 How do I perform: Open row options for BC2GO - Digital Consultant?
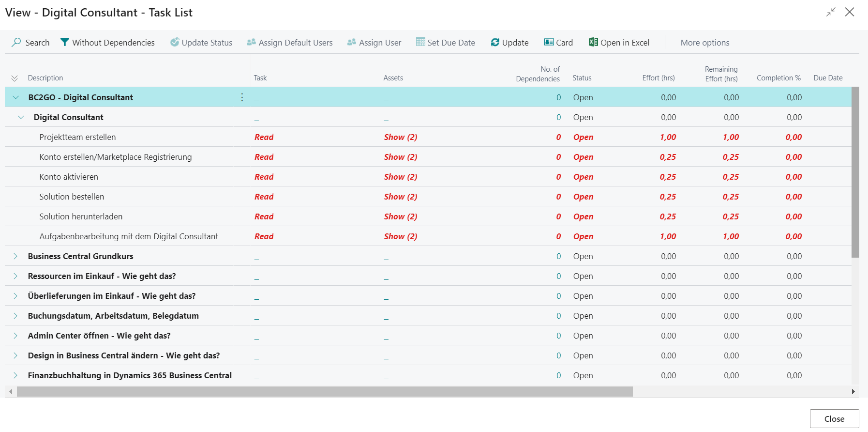point(242,97)
